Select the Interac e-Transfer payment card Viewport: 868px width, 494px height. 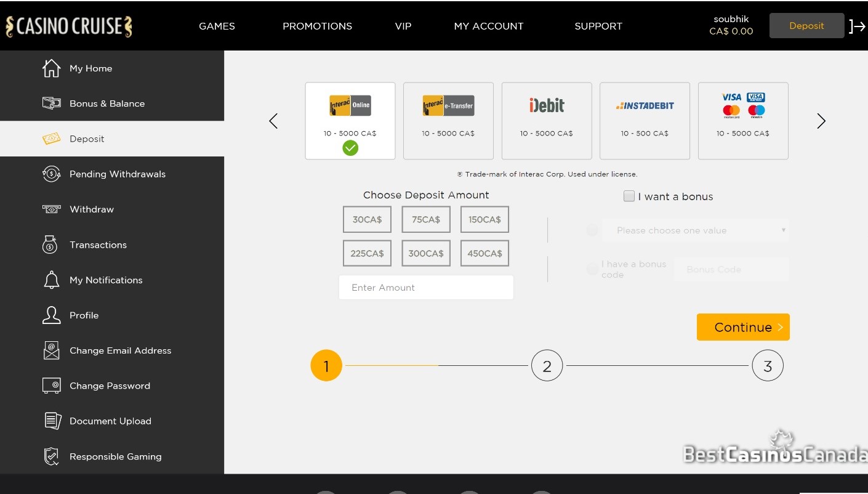pos(448,121)
